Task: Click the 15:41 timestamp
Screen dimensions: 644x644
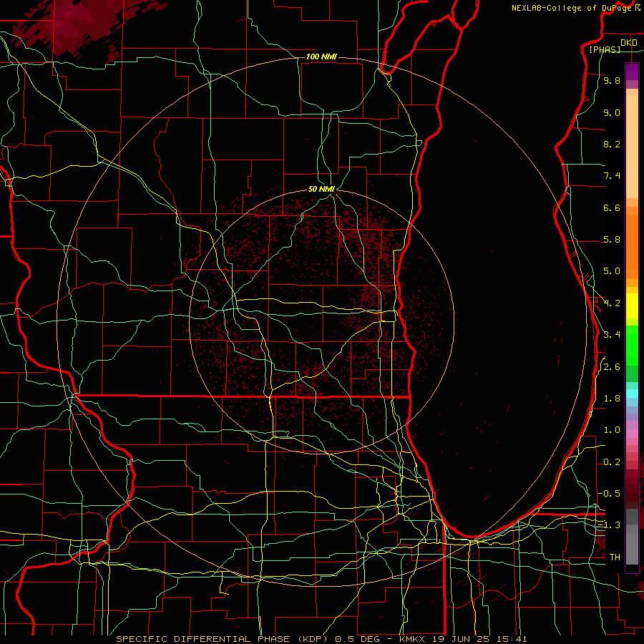Action: [x=511, y=639]
